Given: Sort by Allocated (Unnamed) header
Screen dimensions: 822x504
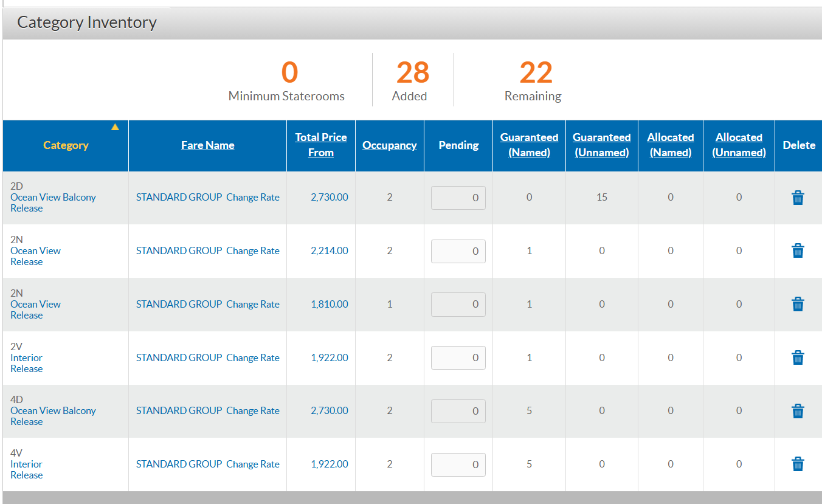Looking at the screenshot, I should [739, 145].
